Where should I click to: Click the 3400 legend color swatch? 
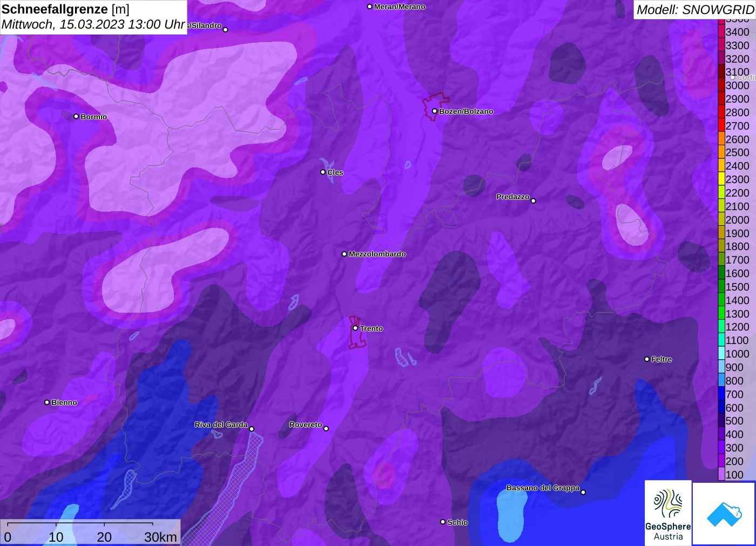pyautogui.click(x=721, y=32)
